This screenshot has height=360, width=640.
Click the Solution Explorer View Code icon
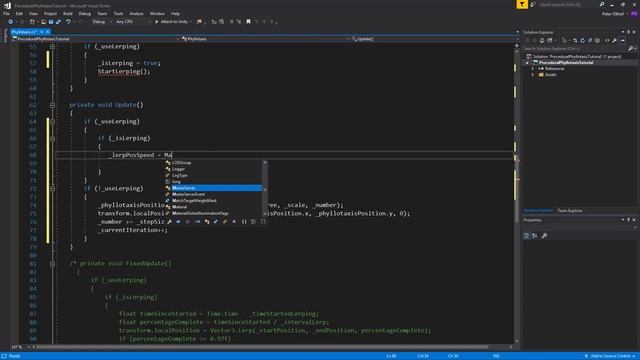[607, 40]
